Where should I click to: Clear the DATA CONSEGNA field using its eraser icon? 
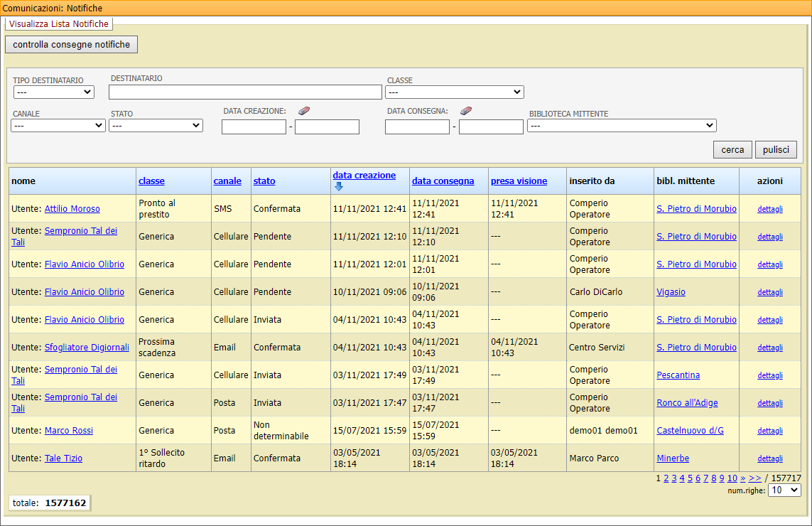[467, 110]
